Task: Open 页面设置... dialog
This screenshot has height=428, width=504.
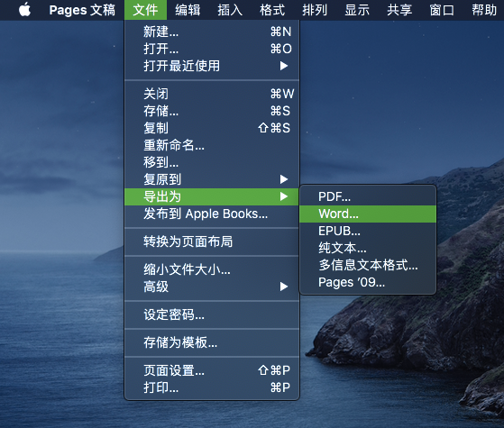Action: click(x=212, y=370)
